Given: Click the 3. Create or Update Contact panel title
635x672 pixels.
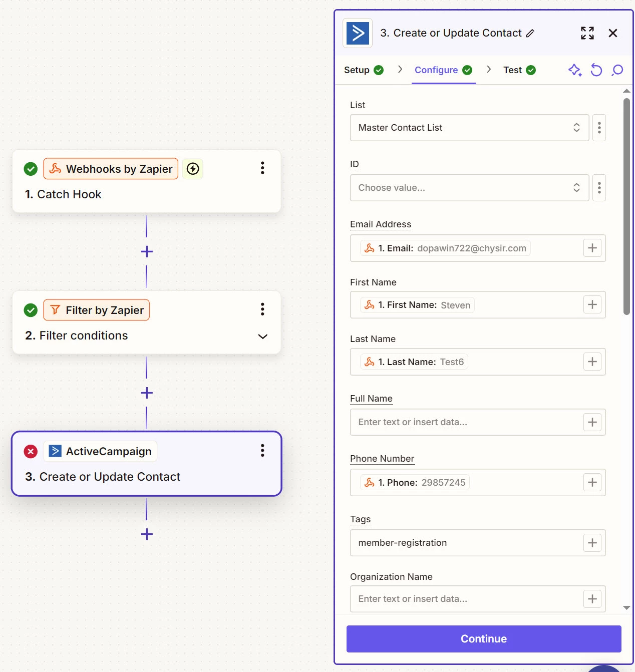Looking at the screenshot, I should click(x=451, y=33).
